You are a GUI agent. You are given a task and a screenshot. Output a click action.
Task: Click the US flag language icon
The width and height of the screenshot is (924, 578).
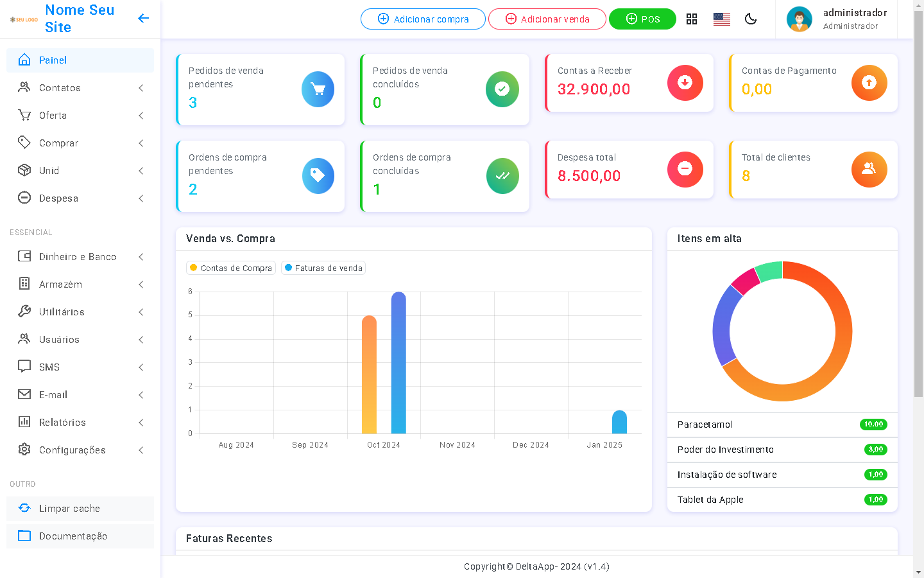tap(721, 19)
